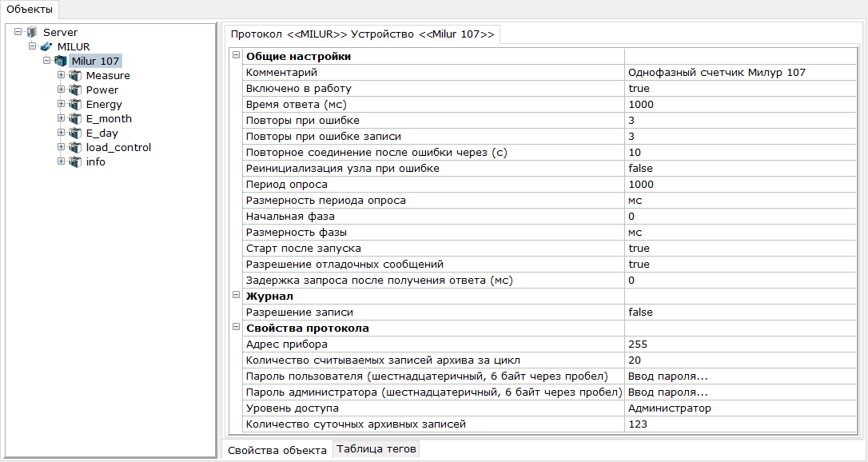Image resolution: width=868 pixels, height=462 pixels.
Task: Switch to Свойства объекта tab
Action: (277, 450)
